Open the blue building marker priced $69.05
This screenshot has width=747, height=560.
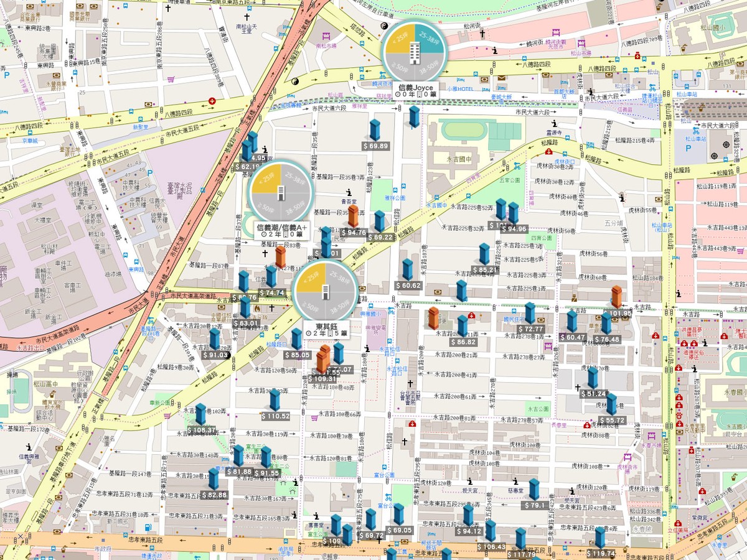click(x=399, y=515)
